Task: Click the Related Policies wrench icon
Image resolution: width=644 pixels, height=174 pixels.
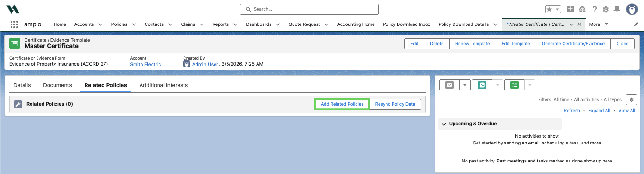Action: (18, 104)
